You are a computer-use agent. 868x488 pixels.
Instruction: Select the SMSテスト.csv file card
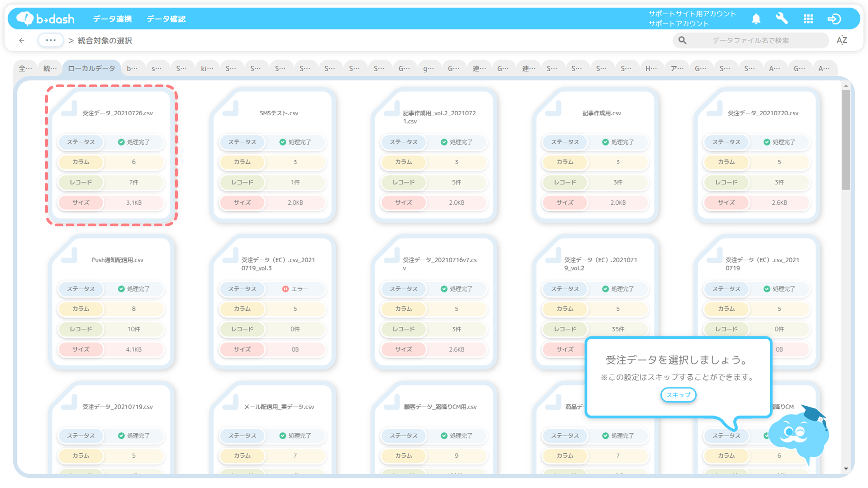(273, 155)
